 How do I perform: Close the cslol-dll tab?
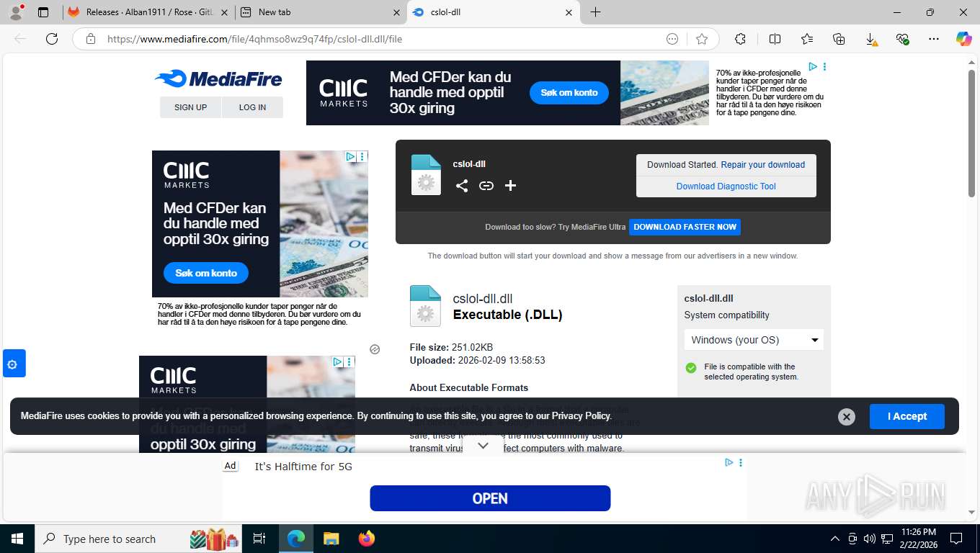[569, 12]
